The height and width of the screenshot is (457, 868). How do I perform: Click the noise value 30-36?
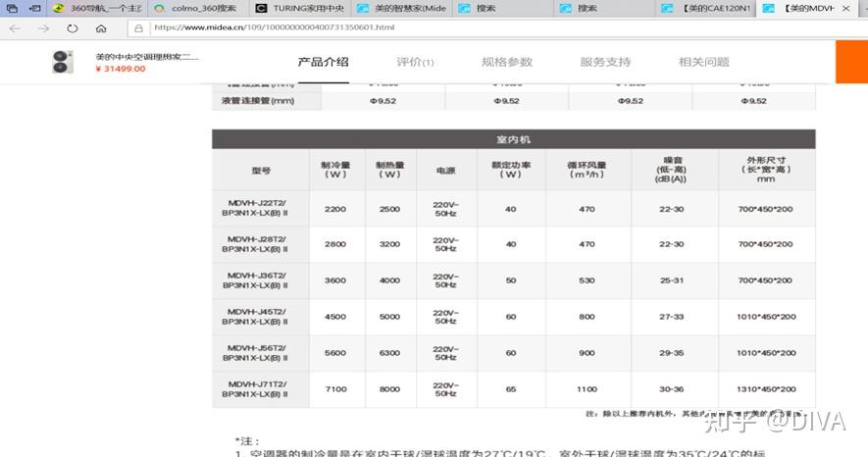(x=672, y=389)
